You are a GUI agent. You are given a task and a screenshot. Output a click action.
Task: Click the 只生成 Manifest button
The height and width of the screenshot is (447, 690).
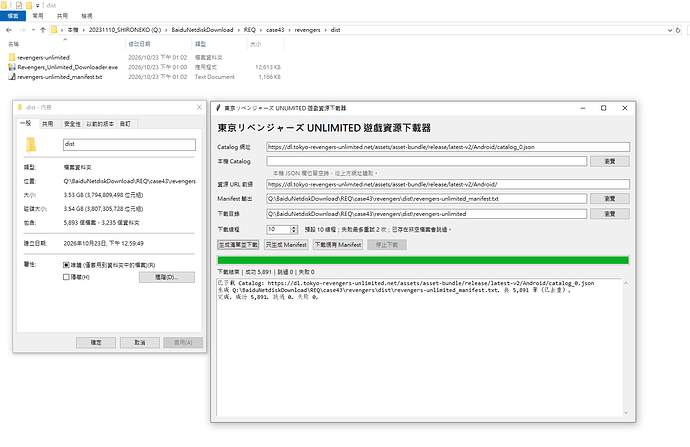286,245
